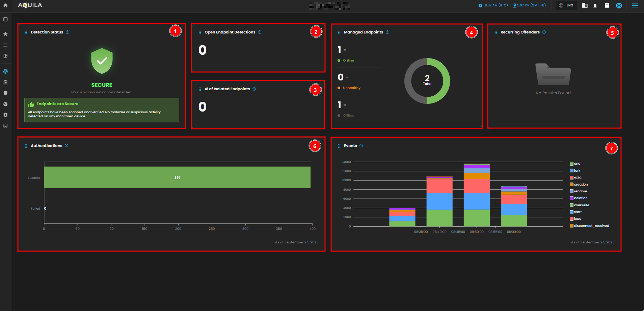Open the documentation book icon

(607, 5)
